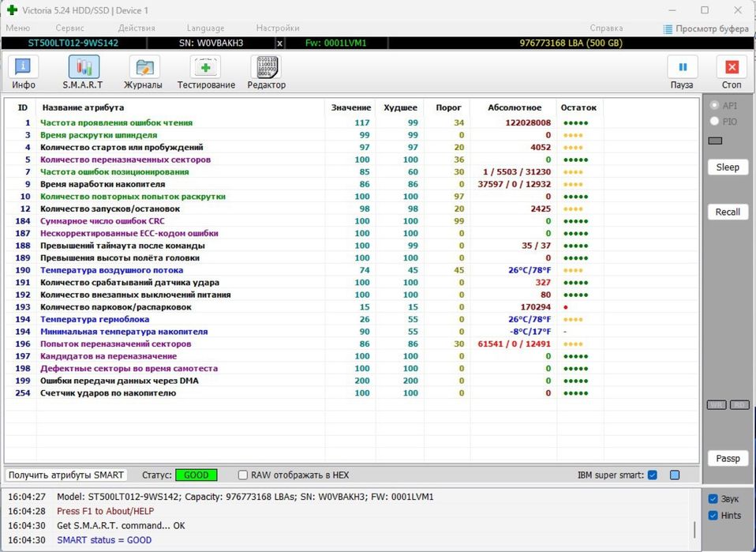Click the absolute value 170294
The width and height of the screenshot is (756, 552).
(536, 307)
